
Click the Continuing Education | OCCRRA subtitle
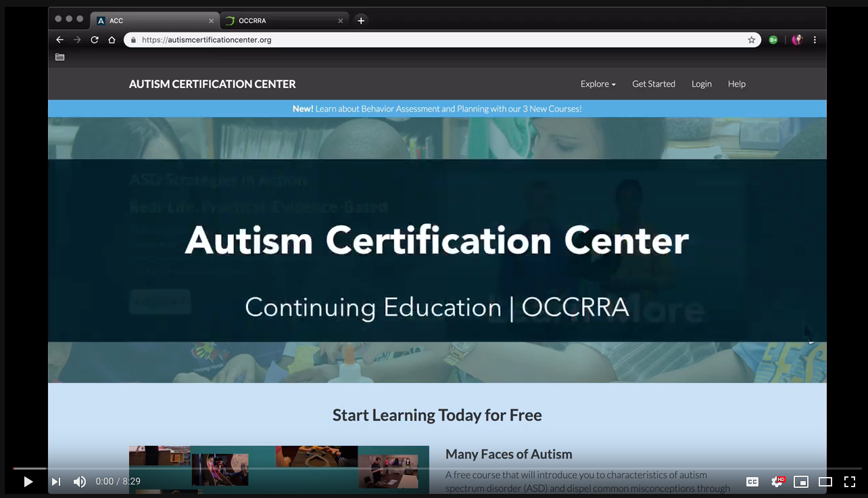click(x=437, y=307)
